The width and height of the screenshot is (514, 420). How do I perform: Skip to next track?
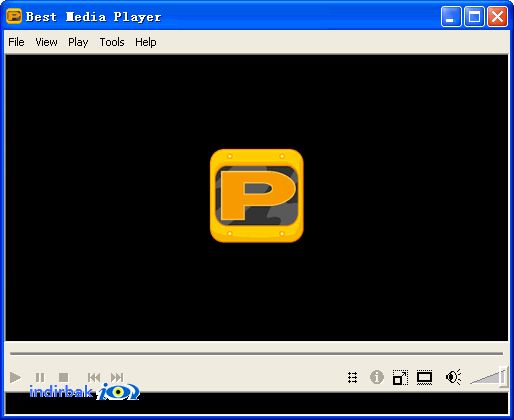[x=117, y=377]
